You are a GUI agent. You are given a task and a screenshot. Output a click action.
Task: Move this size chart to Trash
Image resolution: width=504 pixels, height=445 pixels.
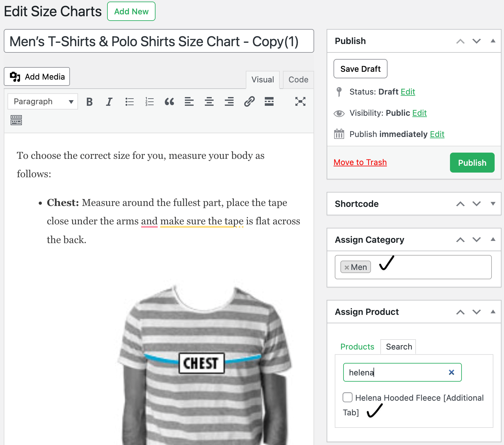coord(360,162)
